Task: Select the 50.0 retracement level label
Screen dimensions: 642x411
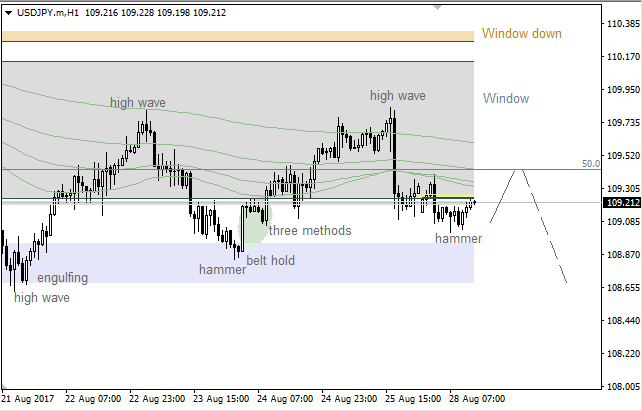Action: pos(590,163)
